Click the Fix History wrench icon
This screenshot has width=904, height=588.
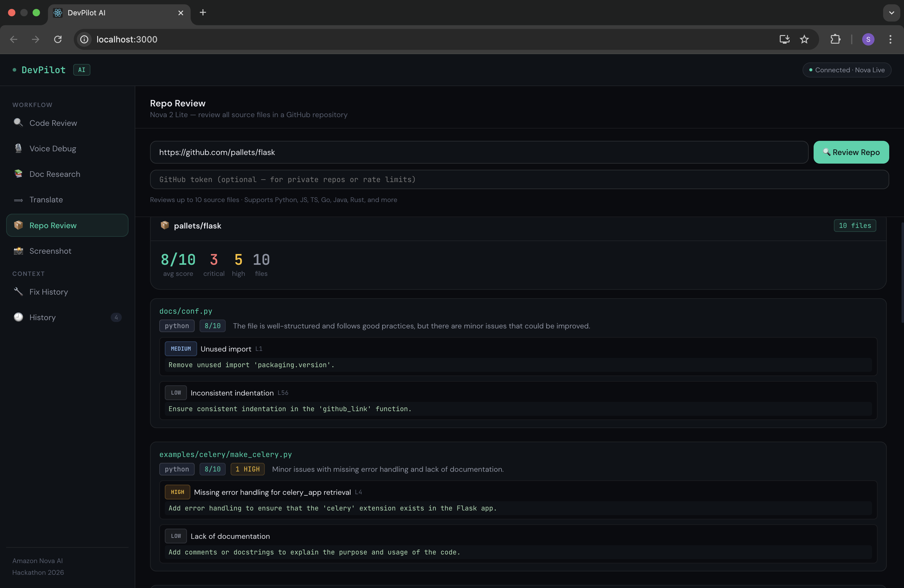[18, 292]
